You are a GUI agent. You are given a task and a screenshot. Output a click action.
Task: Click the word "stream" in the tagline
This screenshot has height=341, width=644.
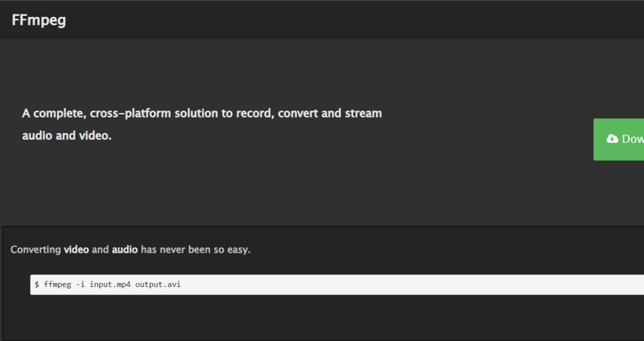pos(363,113)
